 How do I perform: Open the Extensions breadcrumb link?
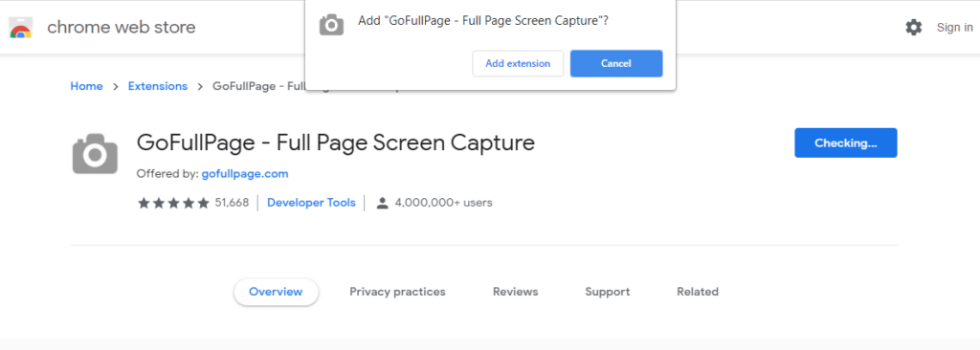[158, 86]
